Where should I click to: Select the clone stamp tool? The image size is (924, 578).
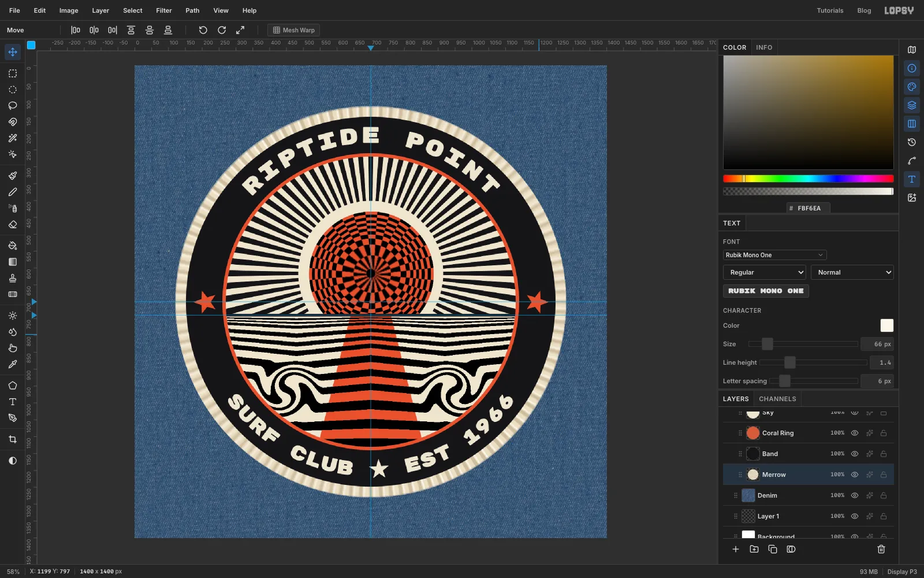tap(13, 278)
